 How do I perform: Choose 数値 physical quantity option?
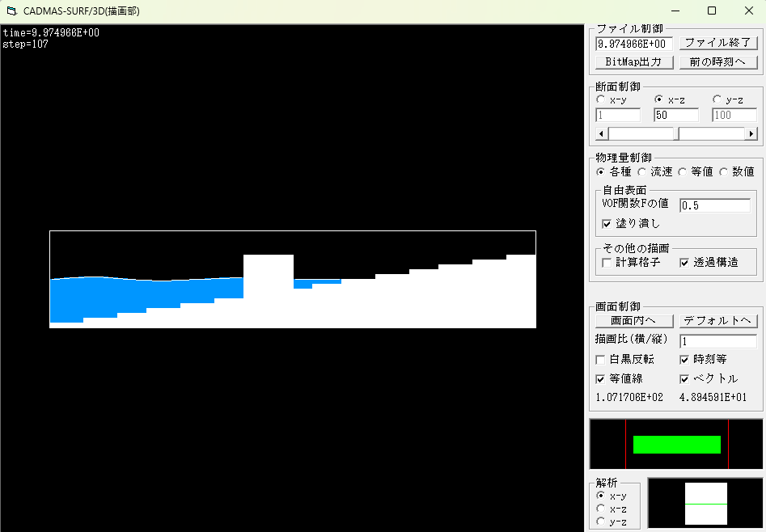pos(724,172)
